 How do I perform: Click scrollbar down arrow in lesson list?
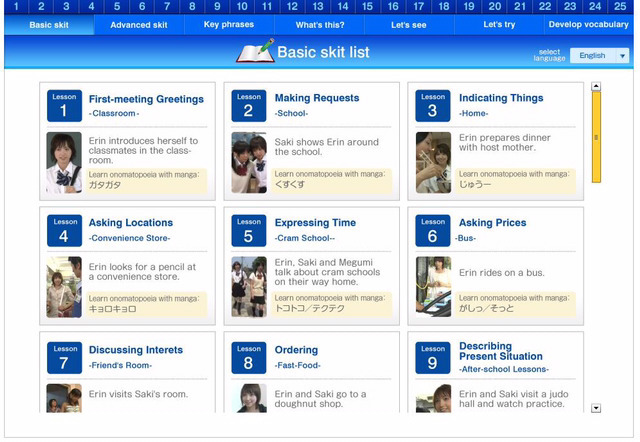point(596,408)
